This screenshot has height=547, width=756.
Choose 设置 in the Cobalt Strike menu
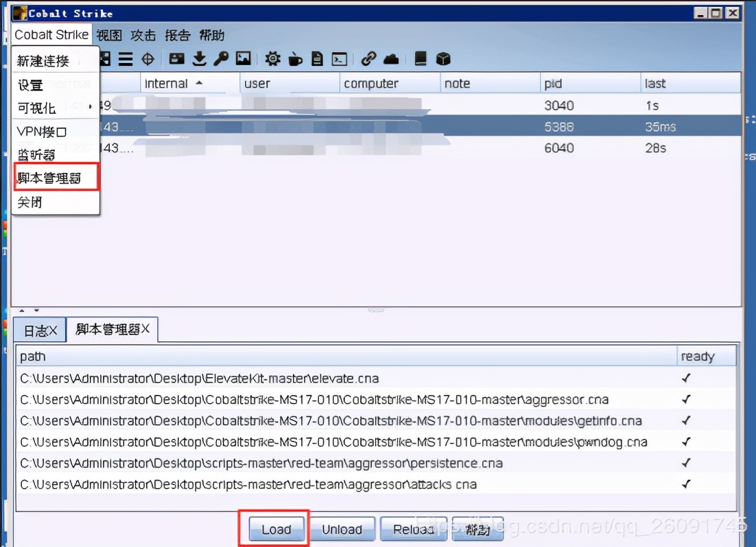(x=56, y=85)
